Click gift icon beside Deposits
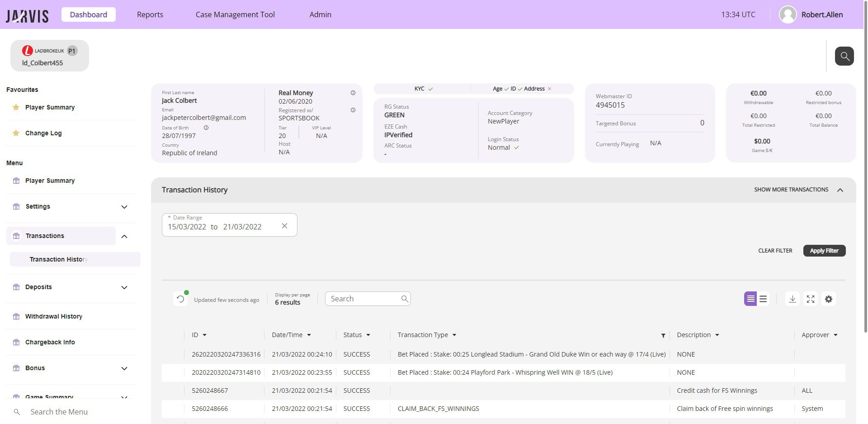Image resolution: width=868 pixels, height=424 pixels. (x=16, y=287)
